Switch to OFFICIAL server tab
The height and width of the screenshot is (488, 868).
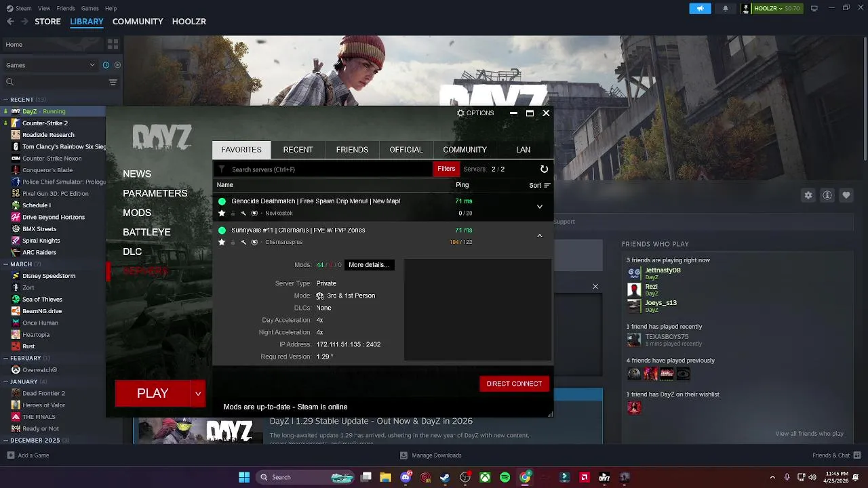[406, 150]
